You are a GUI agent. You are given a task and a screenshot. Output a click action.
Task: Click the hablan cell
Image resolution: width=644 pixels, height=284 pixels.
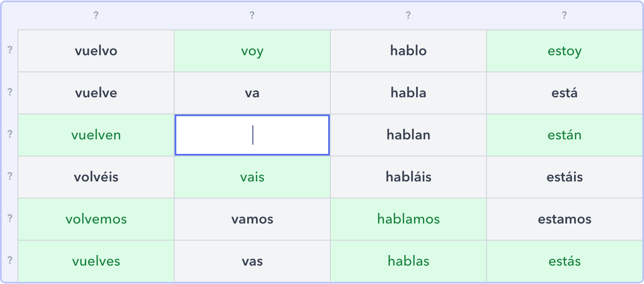pos(408,135)
